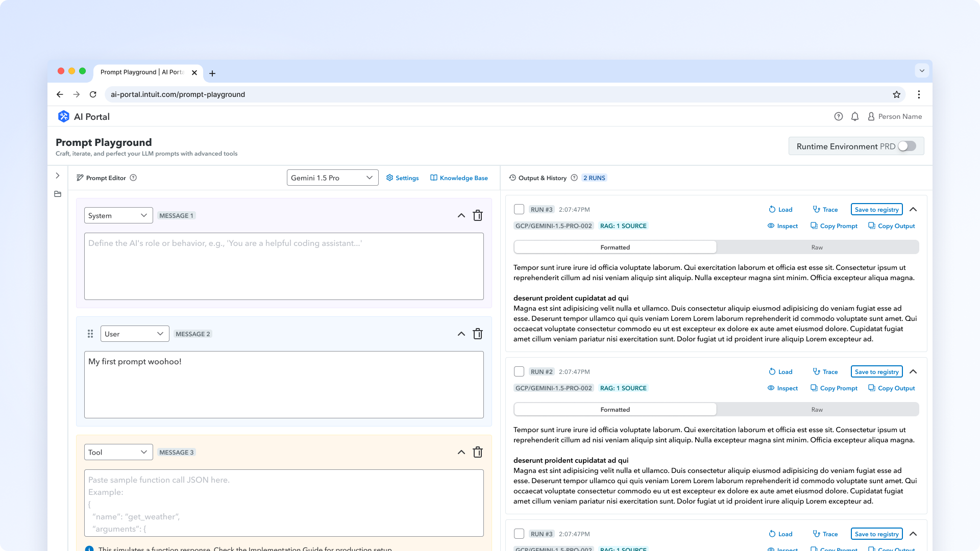Collapse RUN #2 card
The height and width of the screenshot is (551, 980).
913,371
